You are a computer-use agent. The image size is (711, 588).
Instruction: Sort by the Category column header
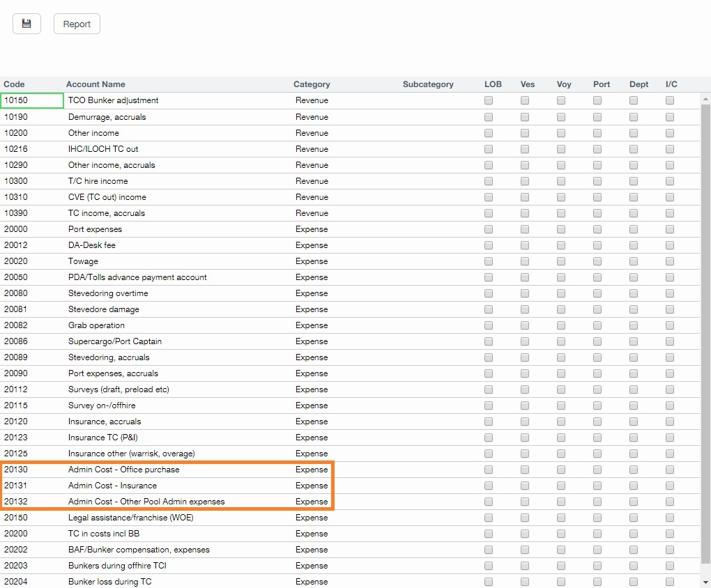[312, 84]
